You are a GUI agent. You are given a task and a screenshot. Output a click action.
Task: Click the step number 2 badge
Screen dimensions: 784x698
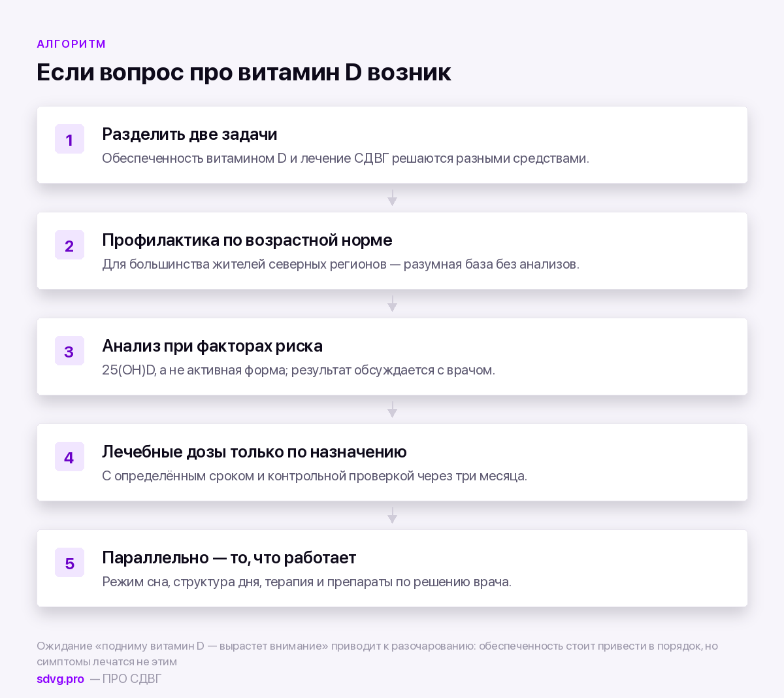click(x=69, y=245)
